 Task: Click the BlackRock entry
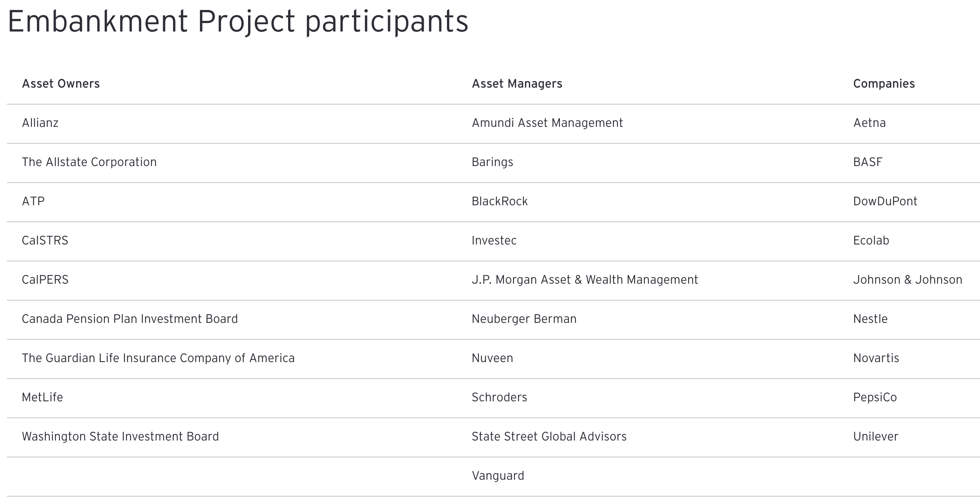[500, 201]
